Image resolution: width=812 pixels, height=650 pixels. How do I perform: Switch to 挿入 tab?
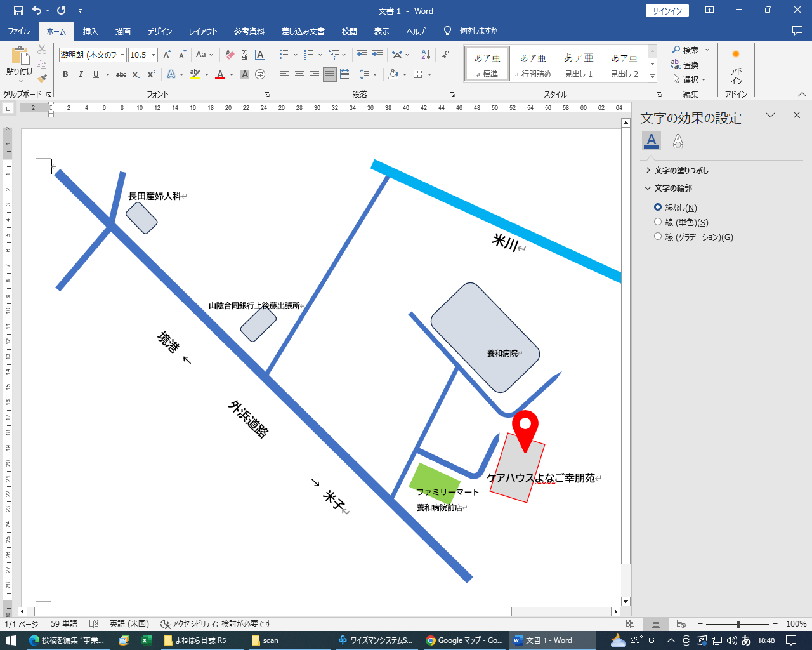point(90,31)
